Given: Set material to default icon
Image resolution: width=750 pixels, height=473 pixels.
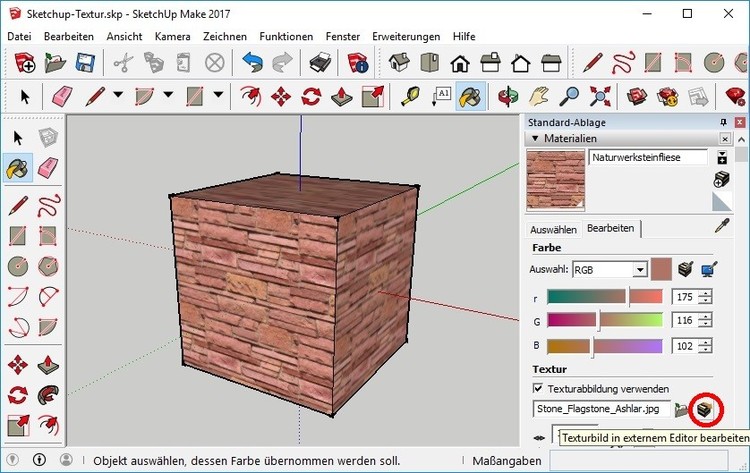Looking at the screenshot, I should coord(722,202).
